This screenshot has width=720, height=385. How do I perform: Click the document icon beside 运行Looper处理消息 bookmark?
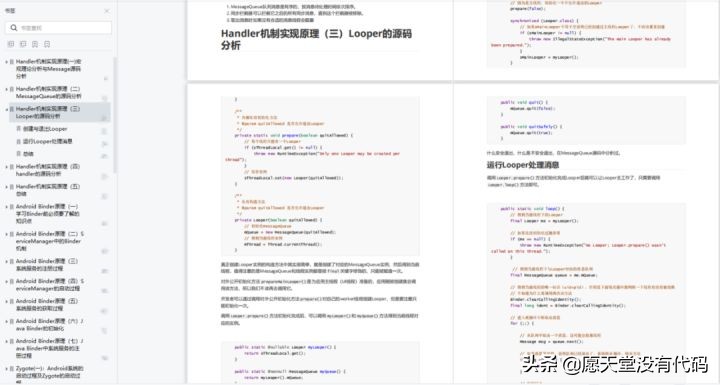click(19, 142)
